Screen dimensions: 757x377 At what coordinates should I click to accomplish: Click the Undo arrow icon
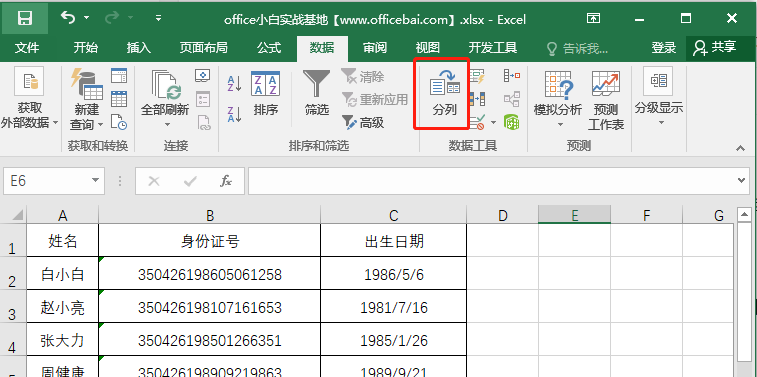pos(68,18)
